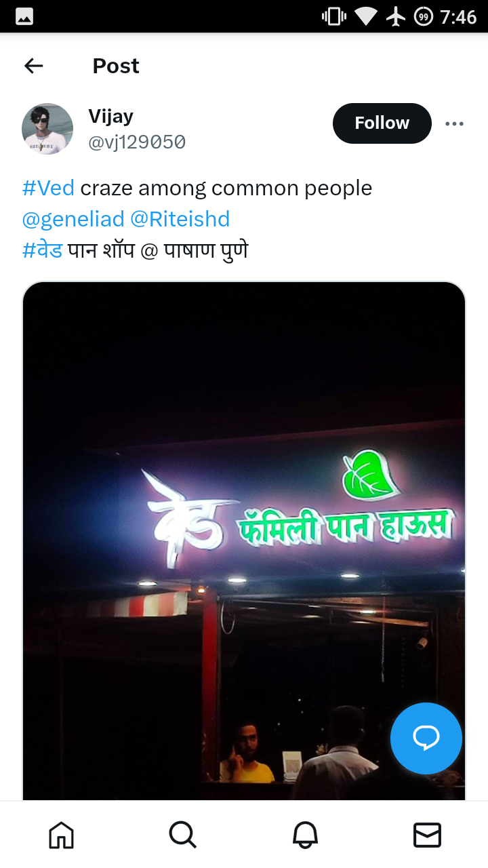
Task: Open the @geneliad mention
Action: point(73,219)
